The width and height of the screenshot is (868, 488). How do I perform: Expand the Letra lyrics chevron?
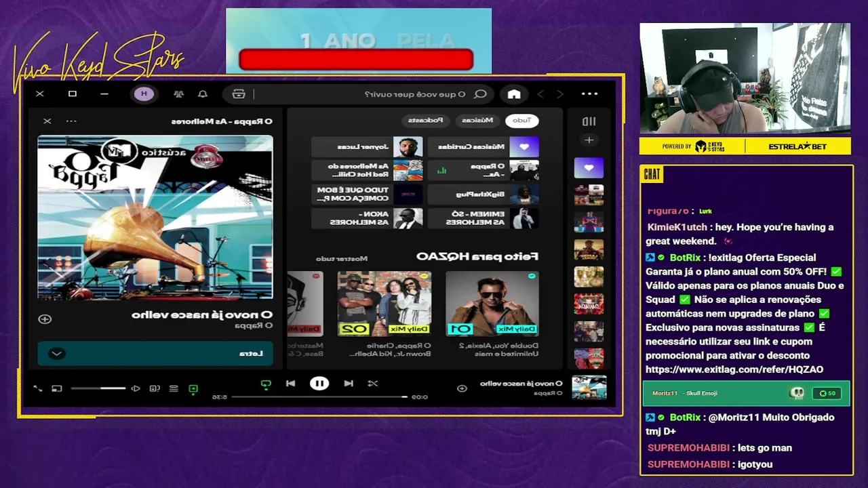pos(57,354)
